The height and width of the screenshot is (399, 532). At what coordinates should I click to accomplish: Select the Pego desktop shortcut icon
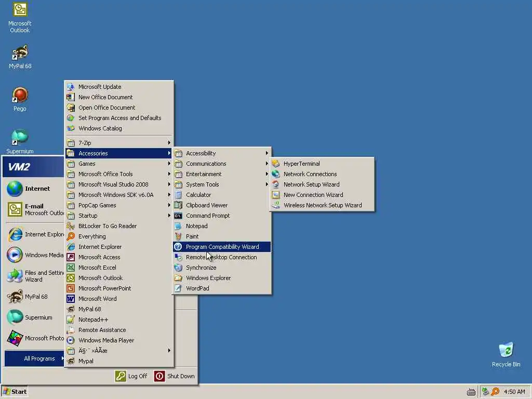[x=20, y=95]
